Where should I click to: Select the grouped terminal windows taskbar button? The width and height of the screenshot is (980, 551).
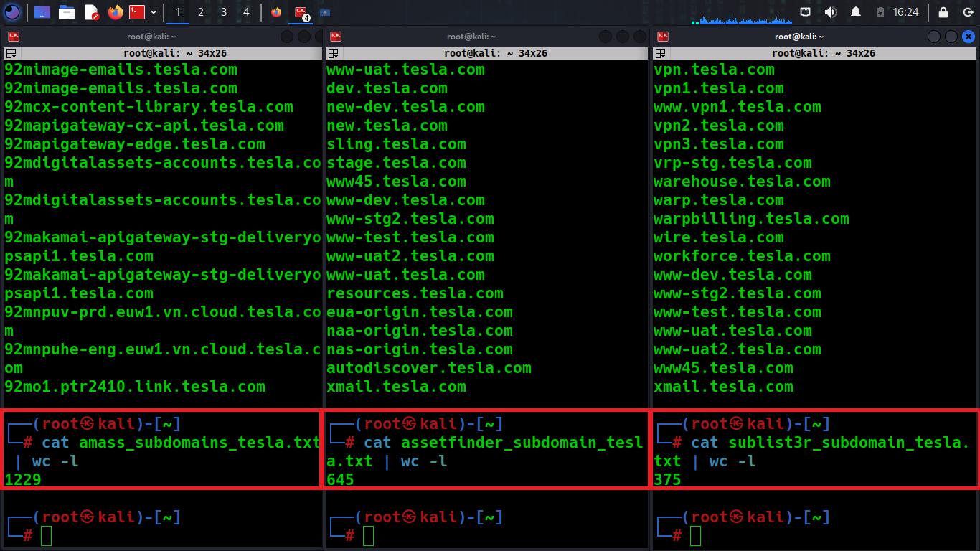tap(301, 12)
